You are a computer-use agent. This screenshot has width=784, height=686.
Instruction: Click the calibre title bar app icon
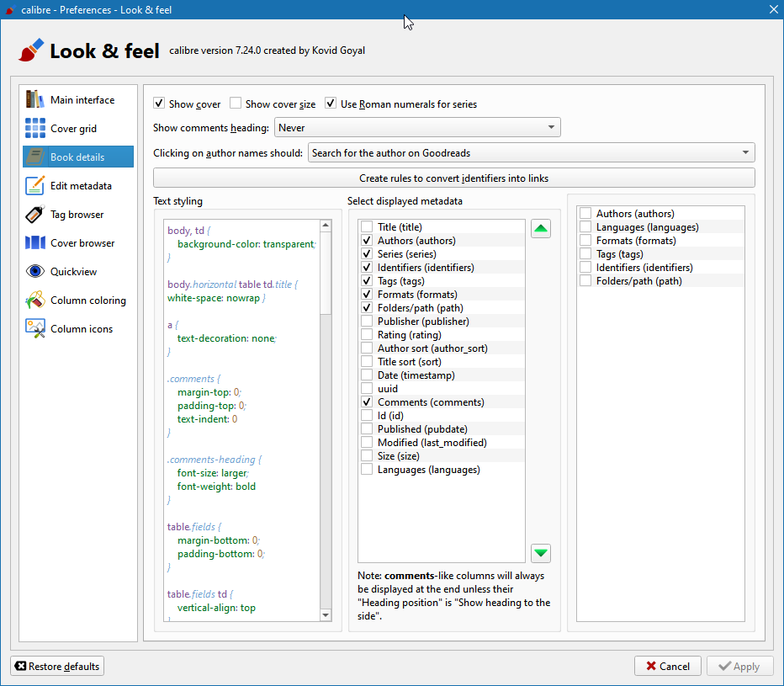9,9
